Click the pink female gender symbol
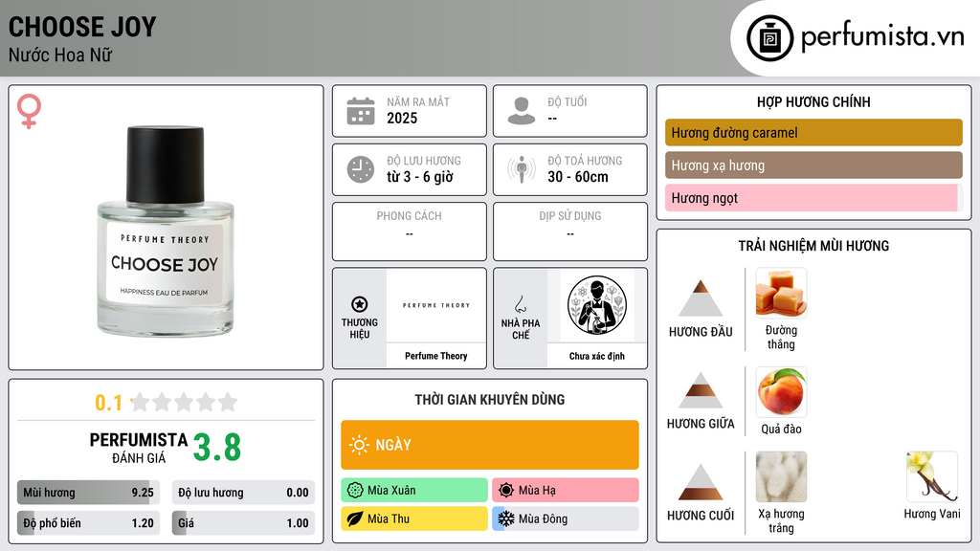Viewport: 980px width, 551px height. tap(29, 111)
